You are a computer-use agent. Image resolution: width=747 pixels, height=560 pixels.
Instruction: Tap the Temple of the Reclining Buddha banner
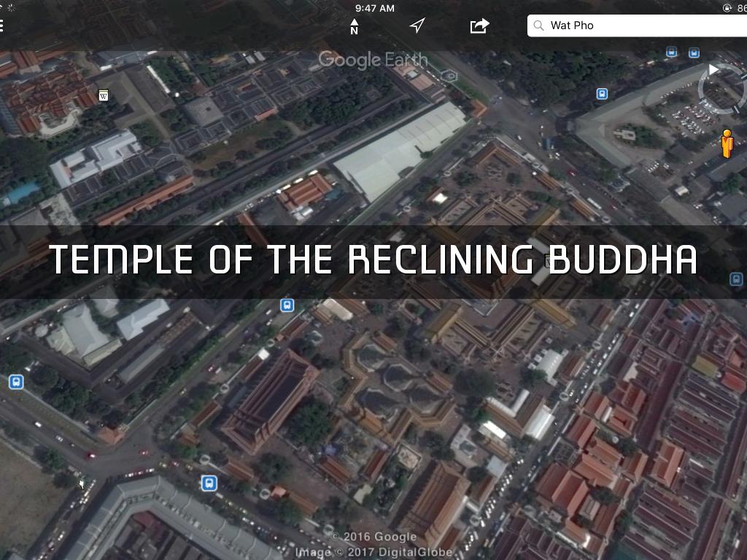coord(373,260)
